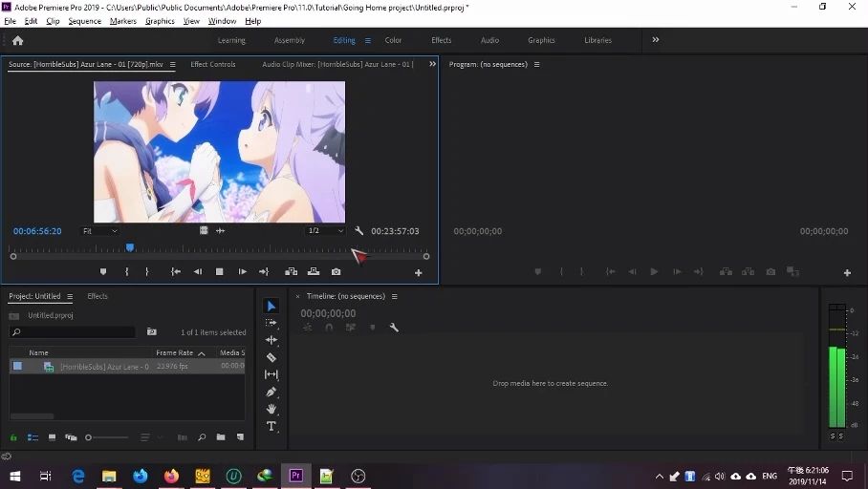Click Insert button in Source monitor
The width and height of the screenshot is (868, 489).
point(292,271)
